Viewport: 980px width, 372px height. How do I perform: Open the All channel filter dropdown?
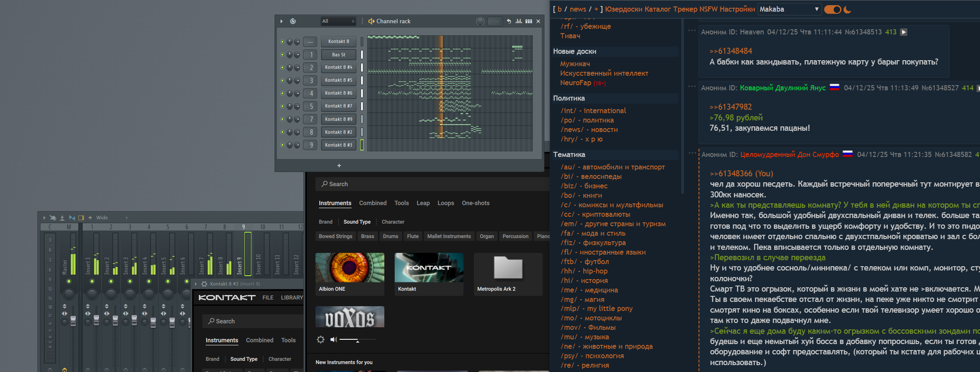(x=338, y=21)
